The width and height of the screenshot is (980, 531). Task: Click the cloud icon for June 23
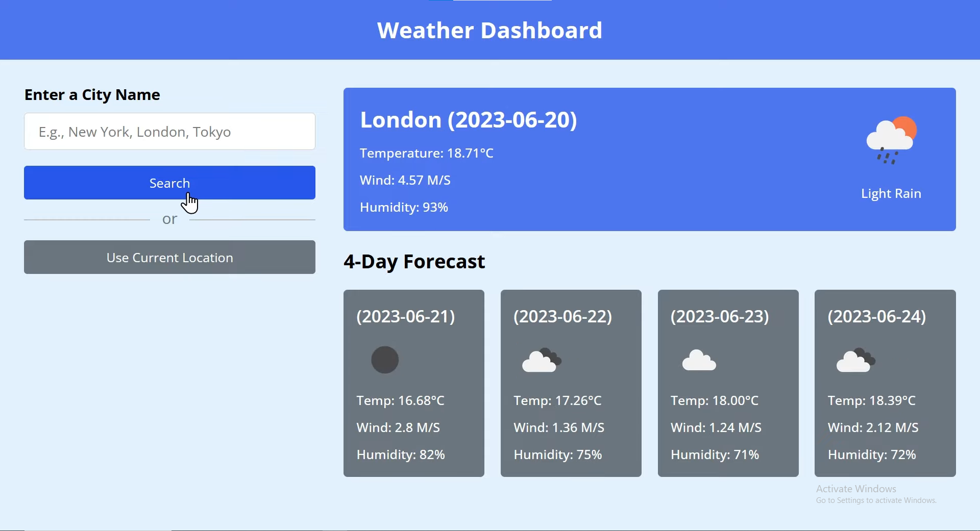pyautogui.click(x=698, y=360)
